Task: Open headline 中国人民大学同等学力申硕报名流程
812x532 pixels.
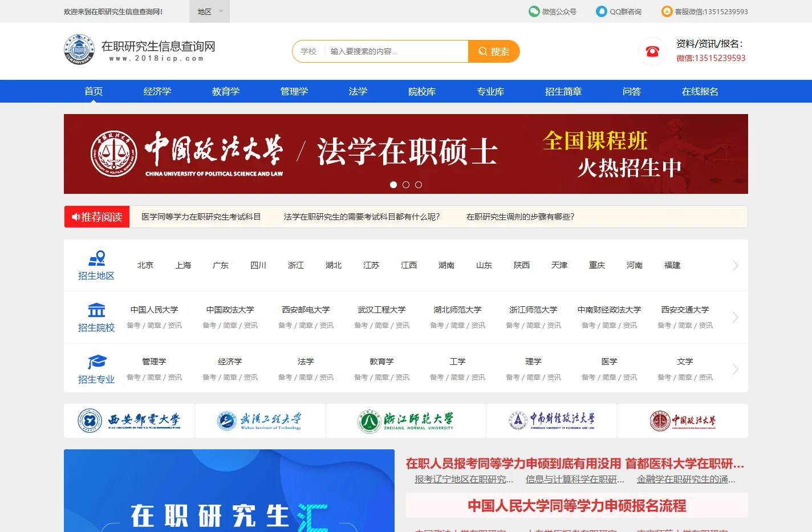Action: pos(577,506)
